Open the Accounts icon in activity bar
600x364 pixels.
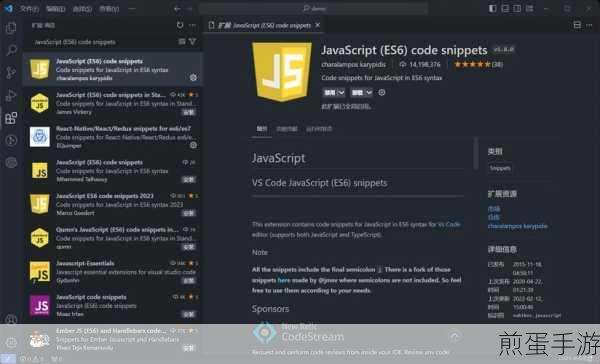(11, 320)
